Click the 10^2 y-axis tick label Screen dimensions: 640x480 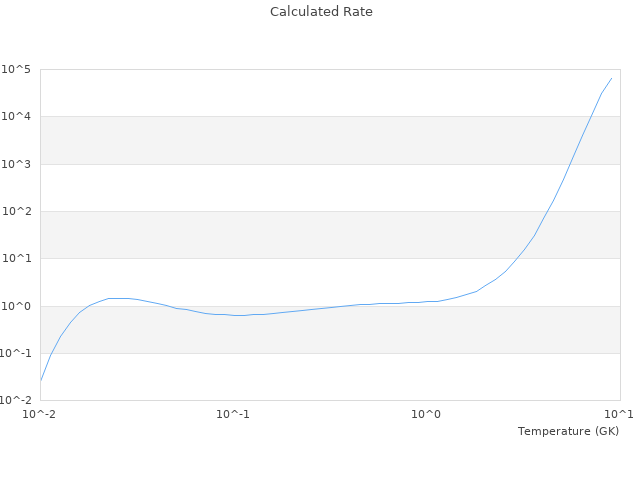point(16,211)
